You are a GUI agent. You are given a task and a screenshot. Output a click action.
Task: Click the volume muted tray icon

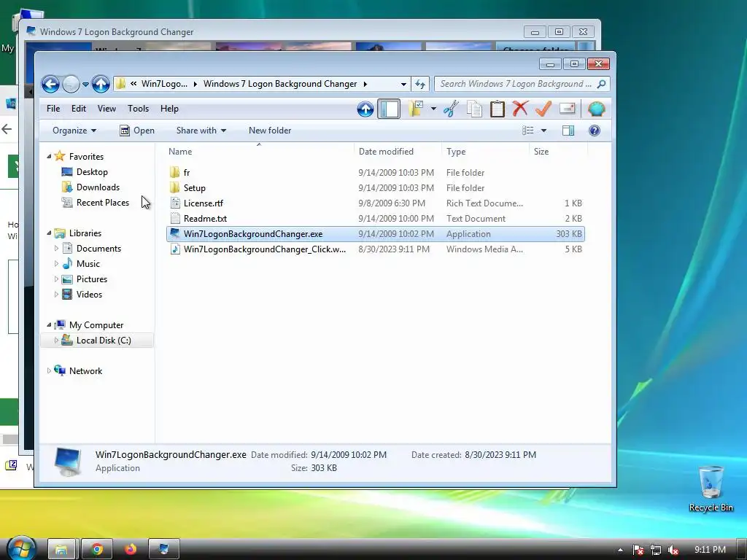(673, 550)
